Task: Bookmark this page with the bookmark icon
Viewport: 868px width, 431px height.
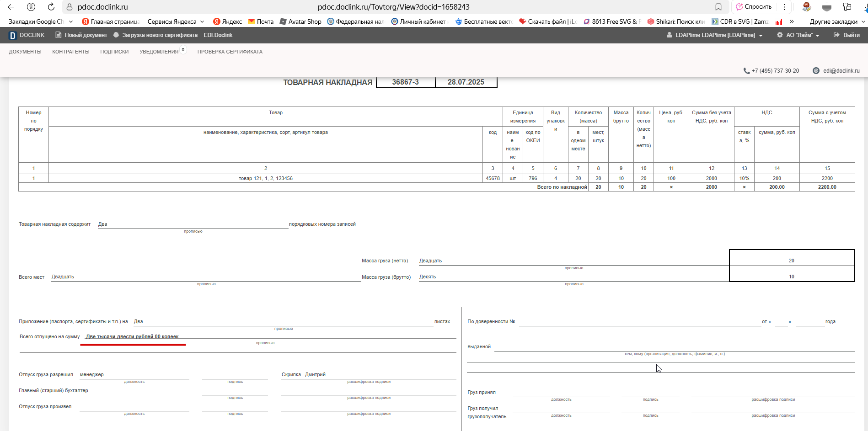Action: point(718,7)
